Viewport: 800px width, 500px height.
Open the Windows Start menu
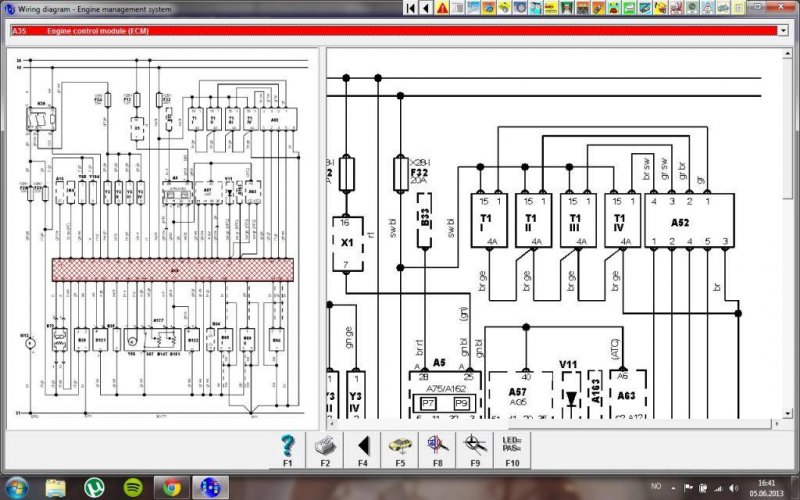[x=17, y=487]
